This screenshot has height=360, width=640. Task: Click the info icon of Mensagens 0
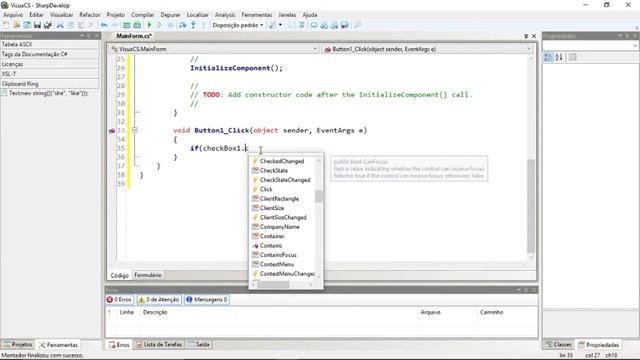189,300
